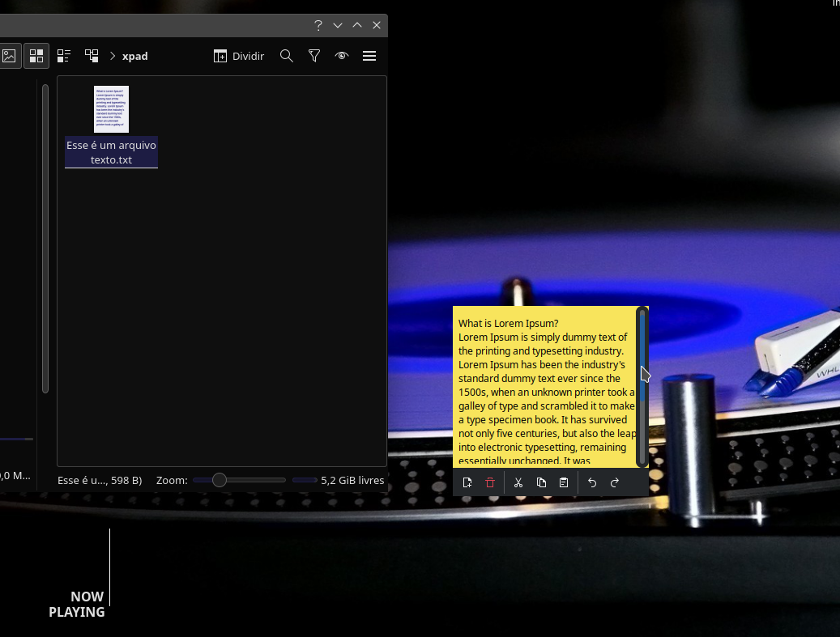Viewport: 840px width, 637px height.
Task: Copy note content using copy icon
Action: coord(541,482)
